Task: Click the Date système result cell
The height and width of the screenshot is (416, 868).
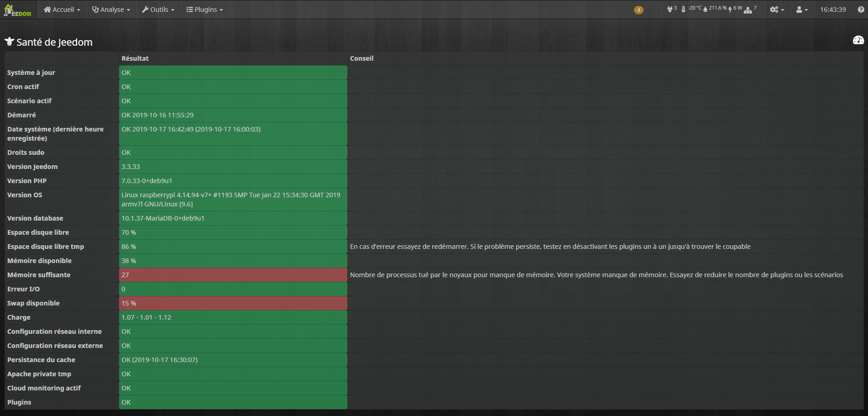Action: (233, 134)
